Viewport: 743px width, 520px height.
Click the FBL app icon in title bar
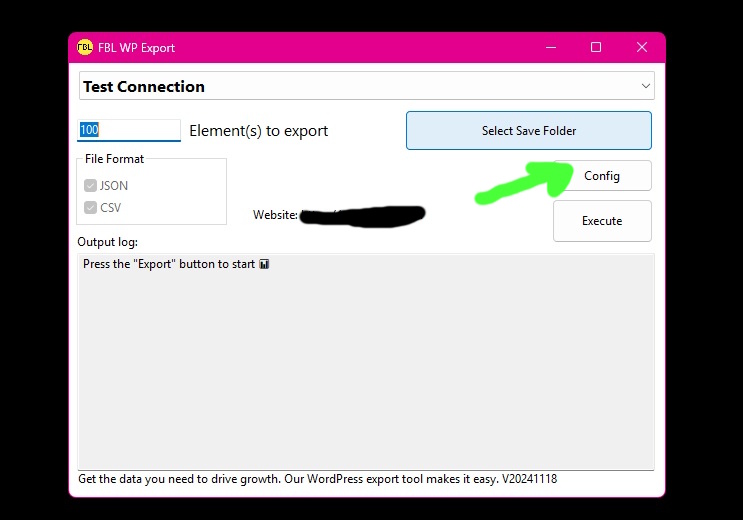coord(85,47)
